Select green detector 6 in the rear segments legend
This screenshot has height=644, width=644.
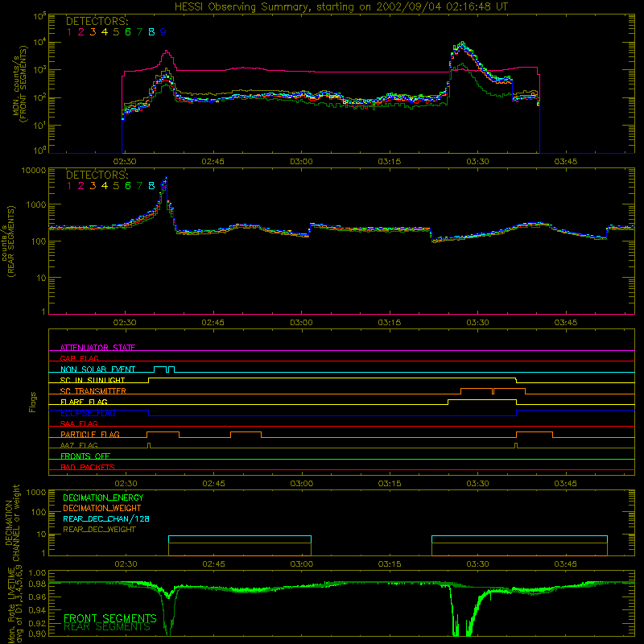point(128,186)
